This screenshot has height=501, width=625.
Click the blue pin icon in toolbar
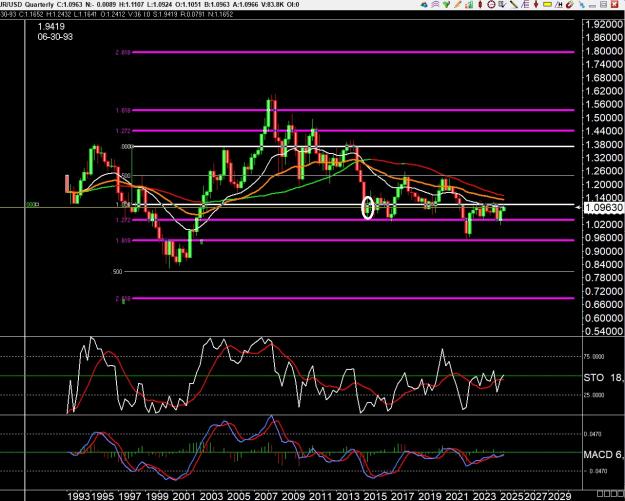coord(582,4)
